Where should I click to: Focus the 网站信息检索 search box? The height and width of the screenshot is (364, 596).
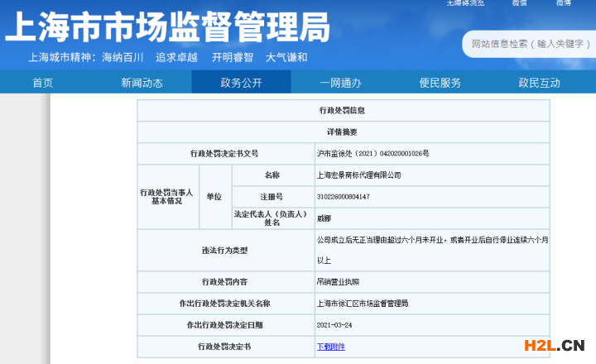(x=530, y=44)
